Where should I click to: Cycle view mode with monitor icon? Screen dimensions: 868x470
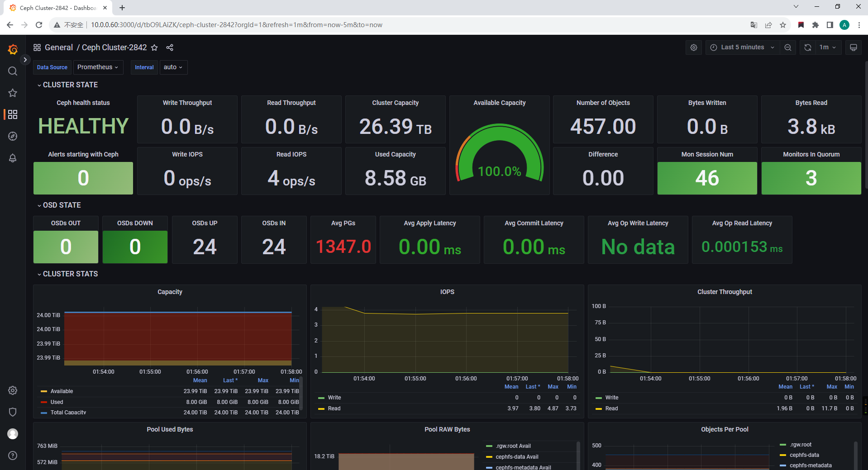click(x=854, y=47)
